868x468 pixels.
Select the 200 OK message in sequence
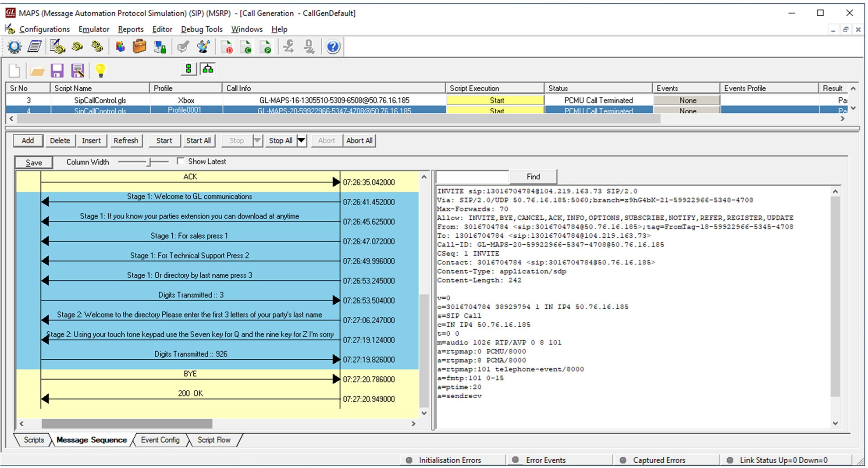pos(190,393)
